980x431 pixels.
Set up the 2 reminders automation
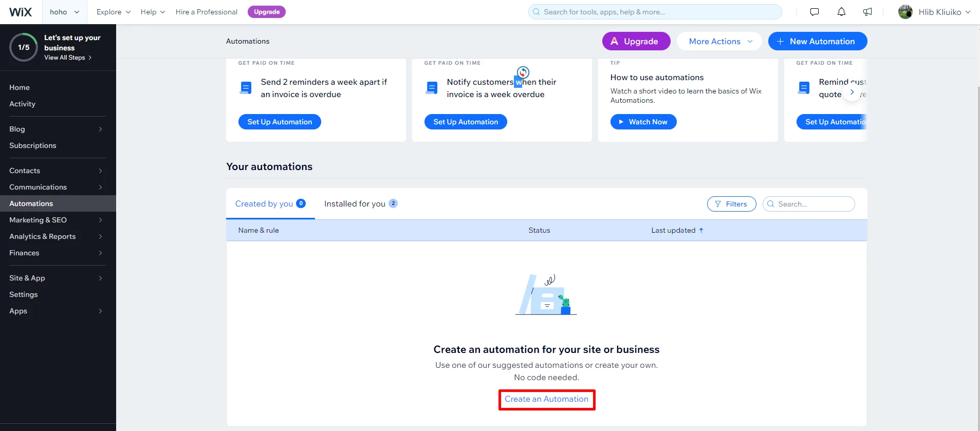280,122
